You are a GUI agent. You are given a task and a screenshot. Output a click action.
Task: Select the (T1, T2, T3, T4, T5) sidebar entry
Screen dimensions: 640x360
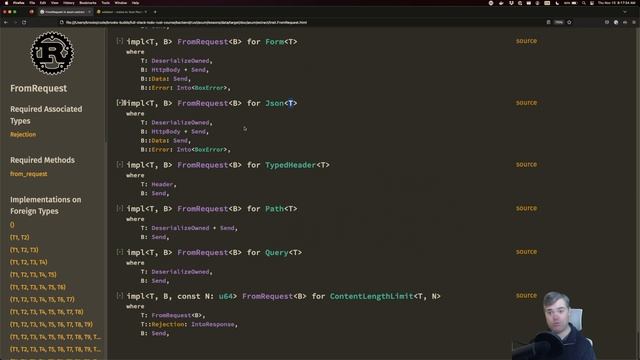33,275
